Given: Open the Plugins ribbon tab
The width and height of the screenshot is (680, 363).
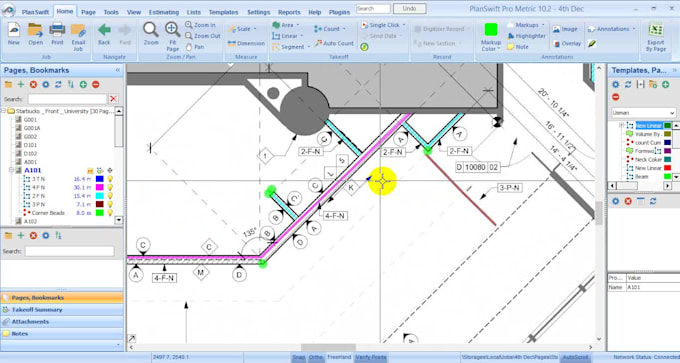Looking at the screenshot, I should pyautogui.click(x=339, y=12).
